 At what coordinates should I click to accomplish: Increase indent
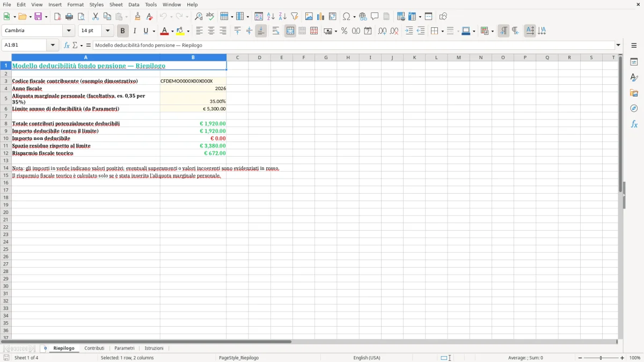pos(409,31)
